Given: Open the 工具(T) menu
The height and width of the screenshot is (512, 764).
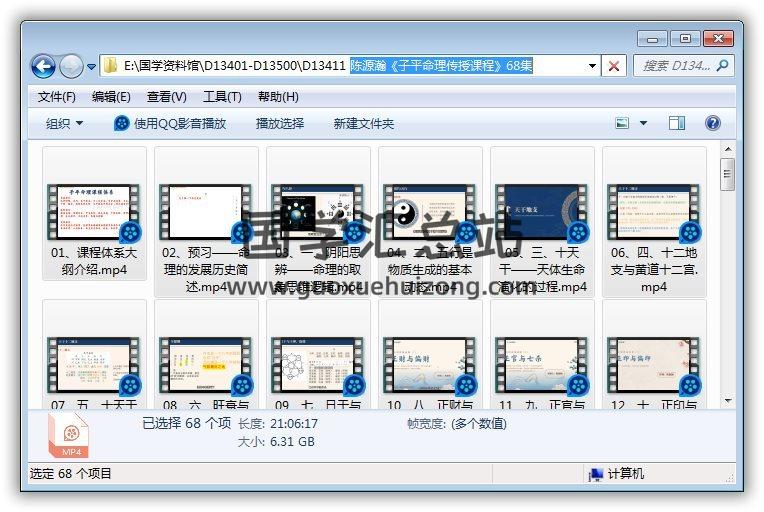Looking at the screenshot, I should [222, 96].
